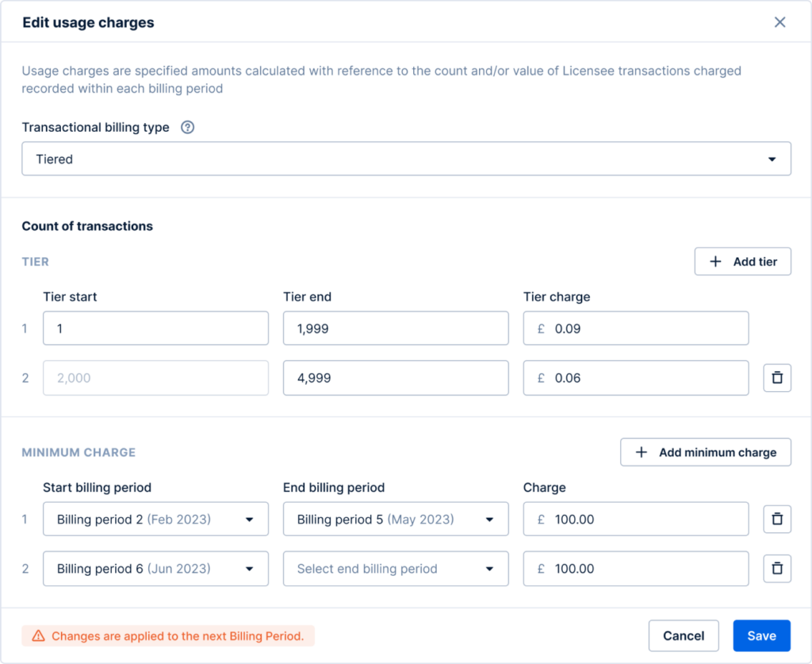Remove minimum charge 1 with trash icon
The height and width of the screenshot is (664, 812).
(x=777, y=519)
